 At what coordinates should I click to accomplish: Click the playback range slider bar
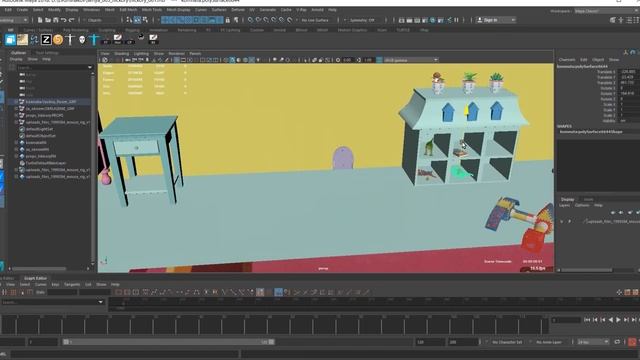(169, 342)
